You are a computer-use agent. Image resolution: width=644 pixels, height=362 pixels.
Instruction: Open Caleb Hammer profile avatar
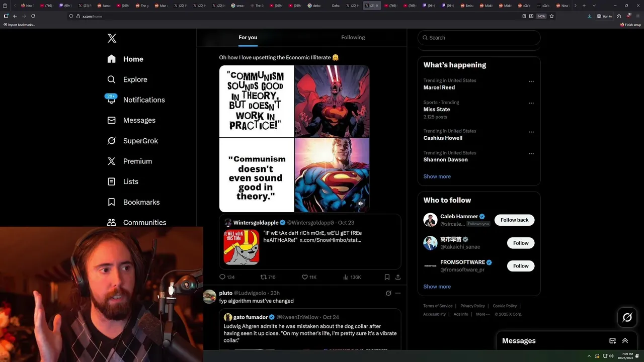click(x=430, y=220)
